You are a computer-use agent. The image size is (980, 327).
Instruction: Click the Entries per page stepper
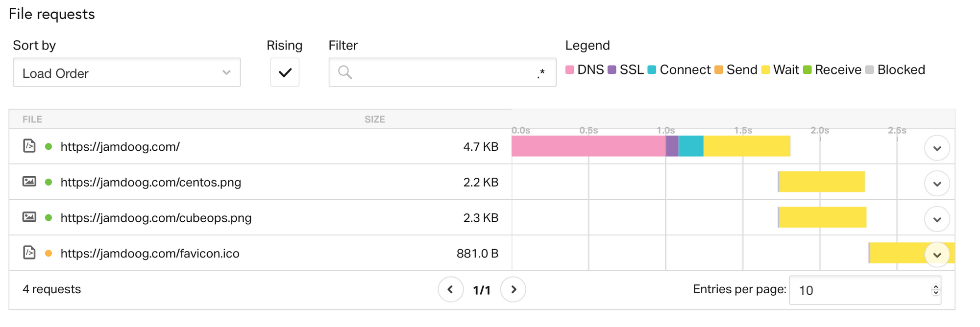click(x=935, y=290)
